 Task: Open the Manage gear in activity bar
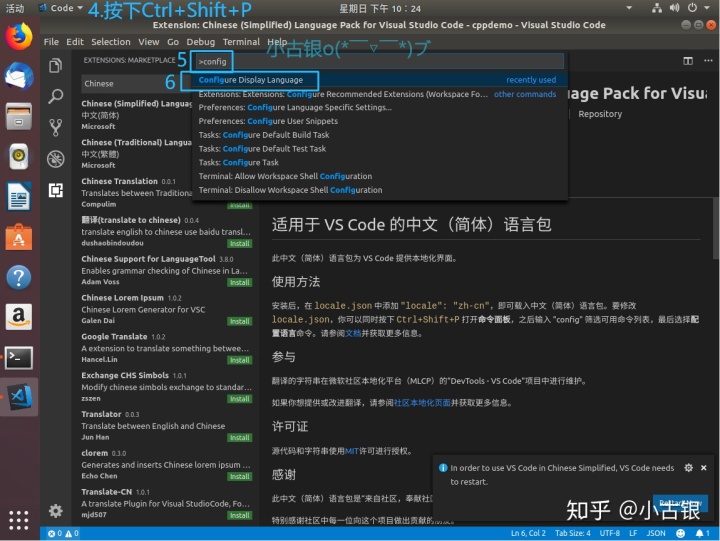tap(56, 511)
